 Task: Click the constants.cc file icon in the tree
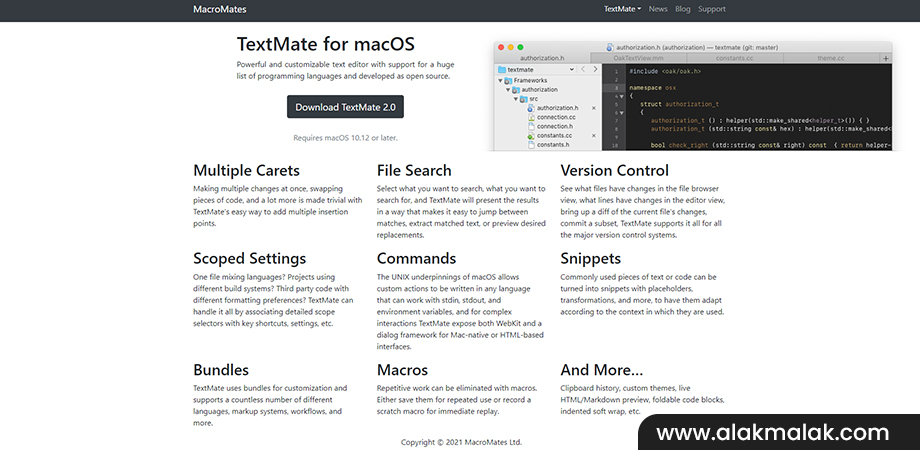531,136
